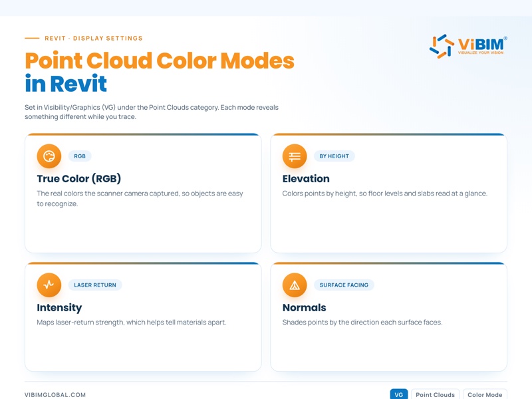Click the Intensity pulse icon
The width and height of the screenshot is (532, 399).
(49, 285)
